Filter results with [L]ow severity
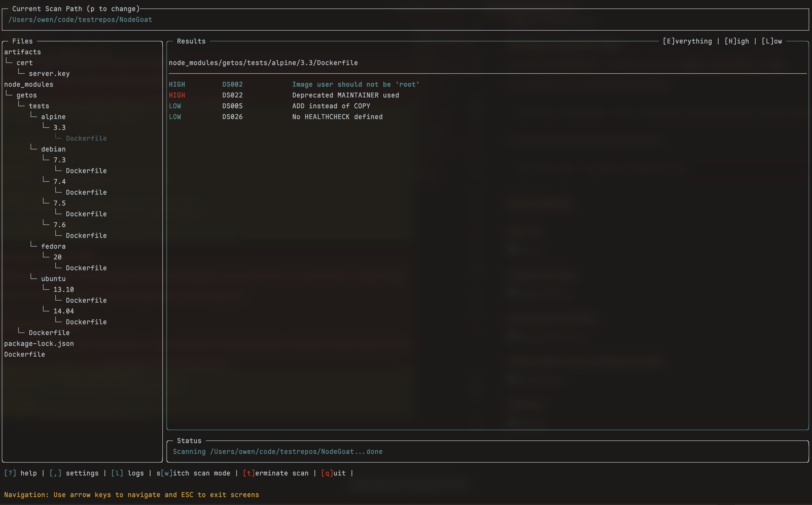Screen dimensions: 812x505 pyautogui.click(x=772, y=41)
